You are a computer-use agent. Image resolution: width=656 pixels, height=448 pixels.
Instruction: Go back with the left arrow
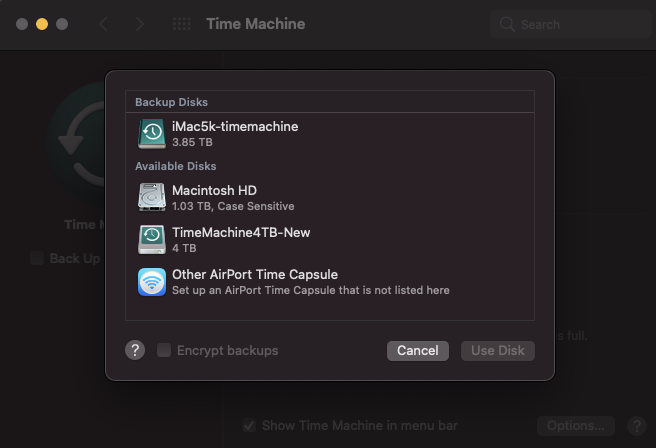tap(104, 24)
